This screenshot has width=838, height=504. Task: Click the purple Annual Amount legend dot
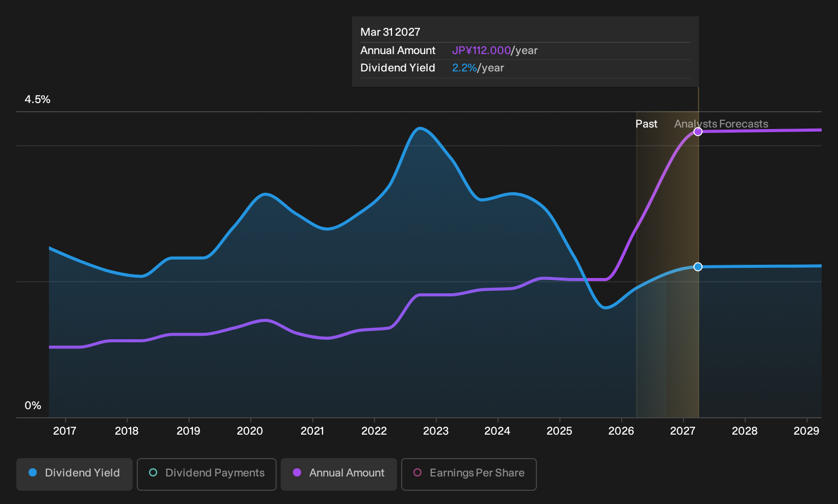297,472
